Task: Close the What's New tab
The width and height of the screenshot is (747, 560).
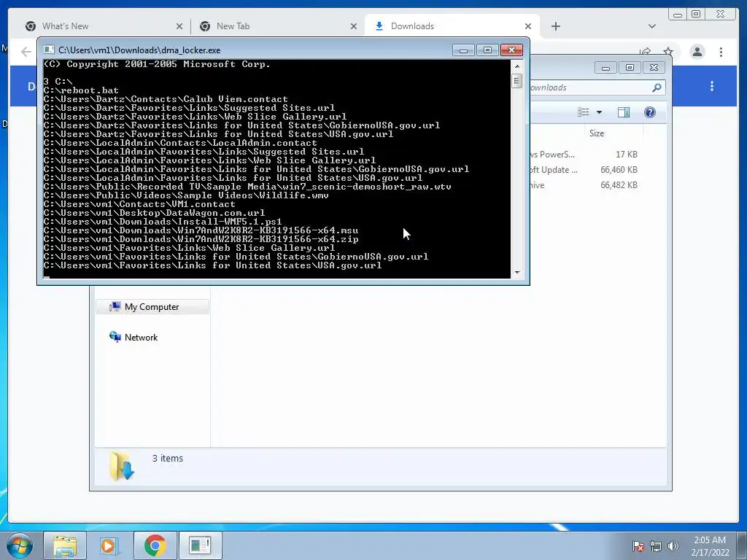Action: 179,27
